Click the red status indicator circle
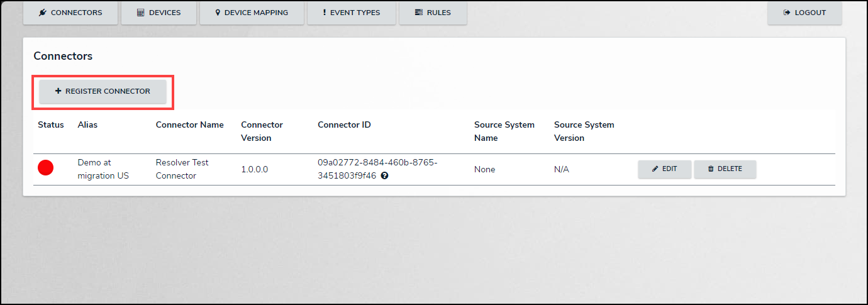The width and height of the screenshot is (868, 305). click(45, 168)
